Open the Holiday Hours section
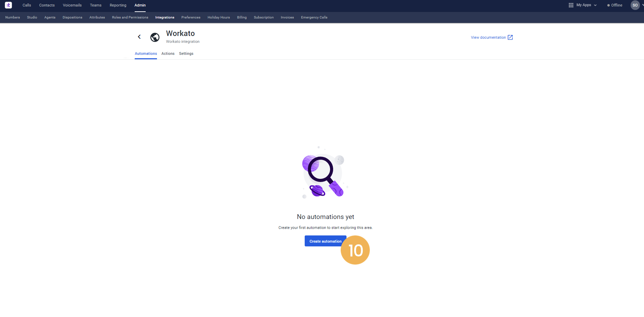Screen dimensions: 644x317 219,17
